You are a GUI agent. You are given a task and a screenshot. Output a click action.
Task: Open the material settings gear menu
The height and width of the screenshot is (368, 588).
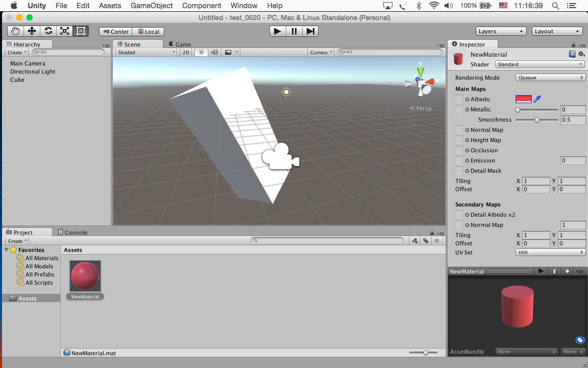pos(581,54)
